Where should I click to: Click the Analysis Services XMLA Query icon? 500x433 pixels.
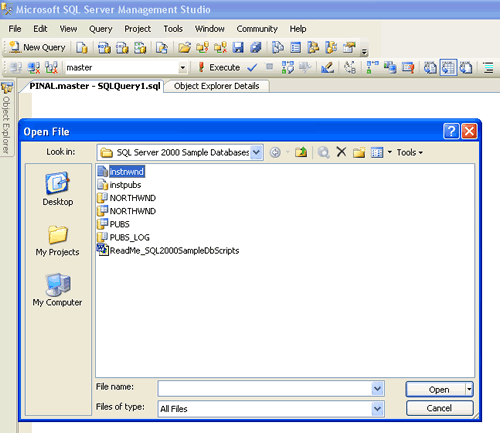(x=140, y=48)
